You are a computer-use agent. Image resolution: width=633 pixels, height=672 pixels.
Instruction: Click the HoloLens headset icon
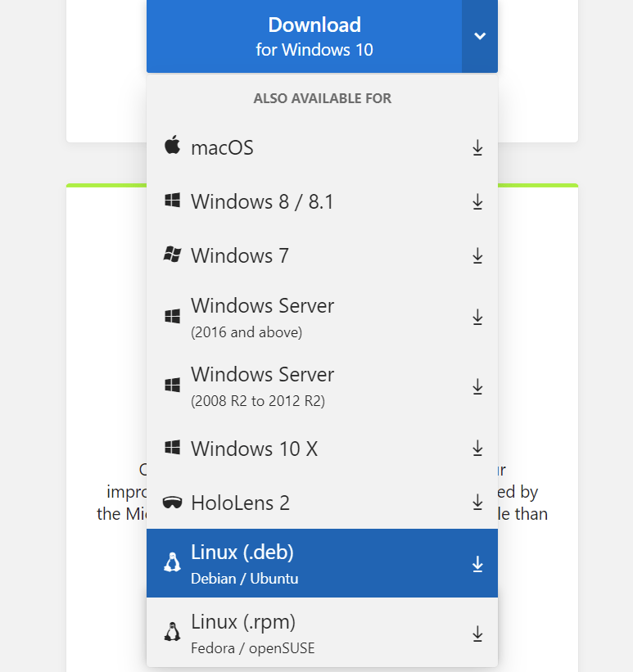pos(173,503)
